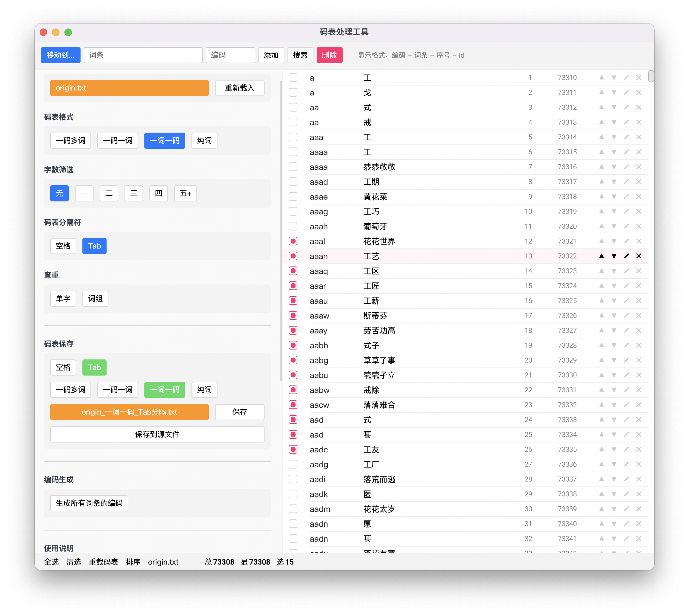Focus the 编码 input field
The width and height of the screenshot is (689, 616).
click(230, 55)
